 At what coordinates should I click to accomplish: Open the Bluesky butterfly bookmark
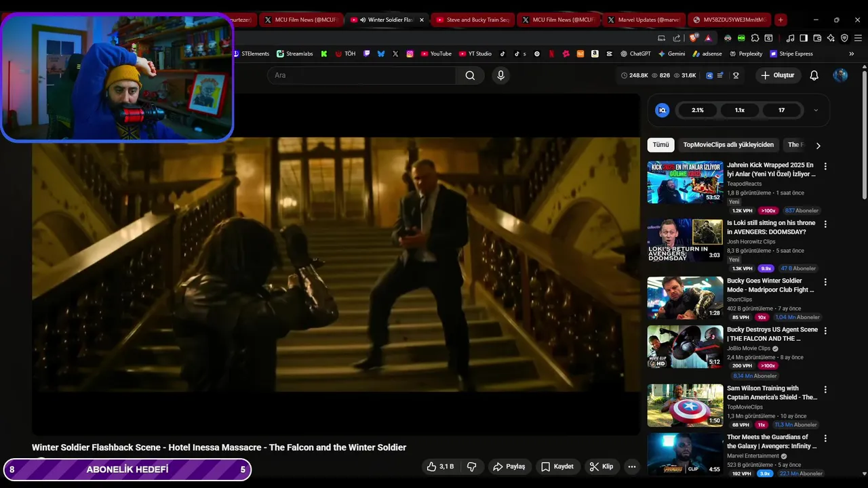point(381,54)
